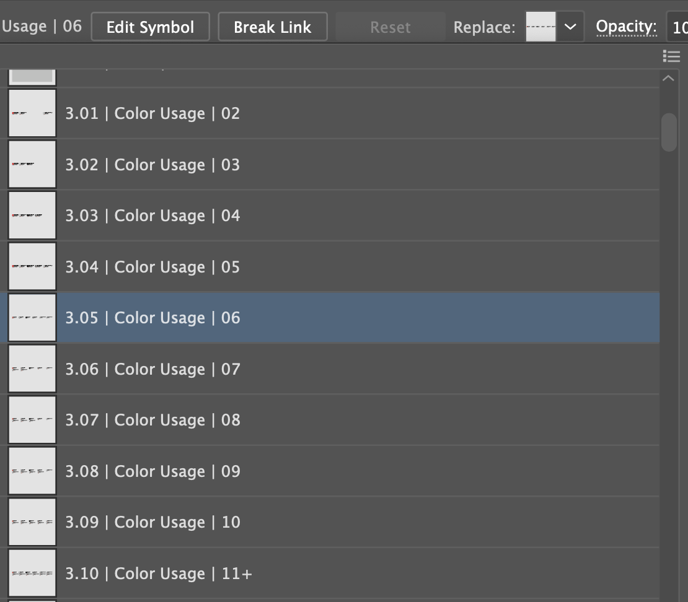Click the Opacity label link
The image size is (688, 602).
(626, 27)
